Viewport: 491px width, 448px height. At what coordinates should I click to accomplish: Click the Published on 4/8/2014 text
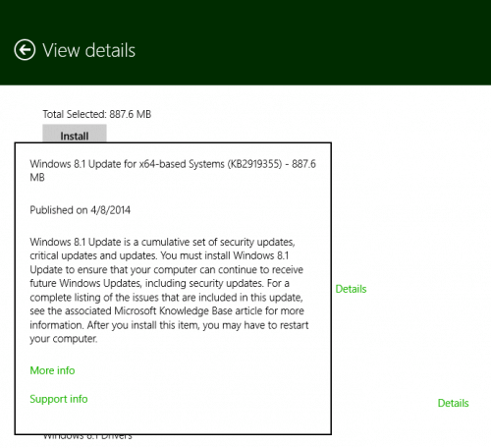(x=81, y=210)
